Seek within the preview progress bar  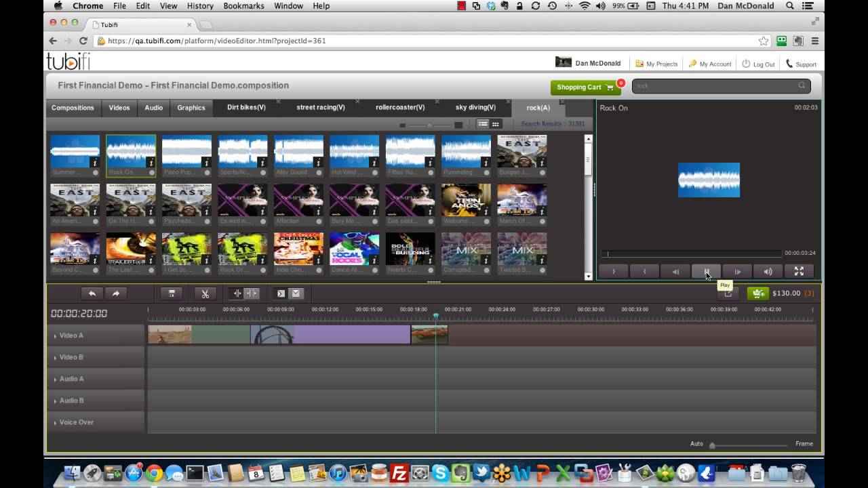click(x=691, y=253)
